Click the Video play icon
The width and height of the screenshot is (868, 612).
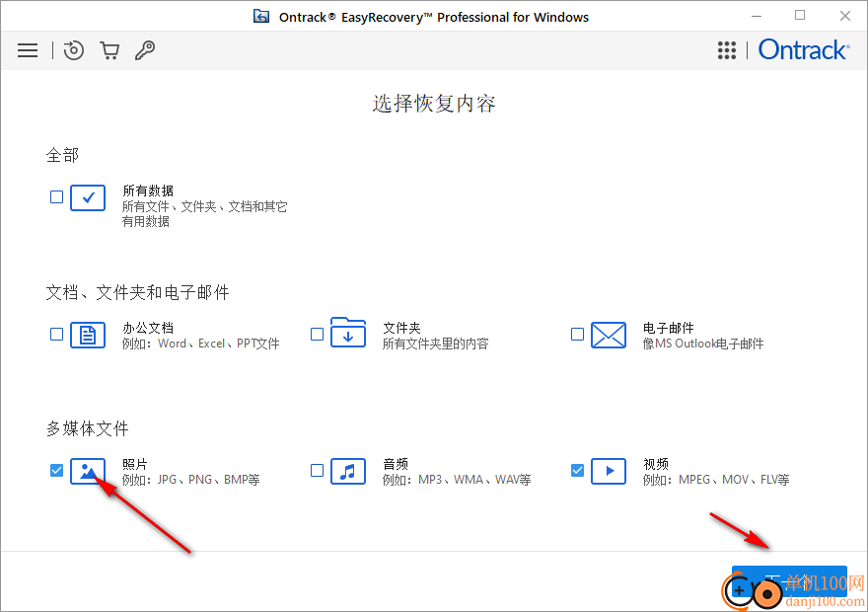[609, 471]
